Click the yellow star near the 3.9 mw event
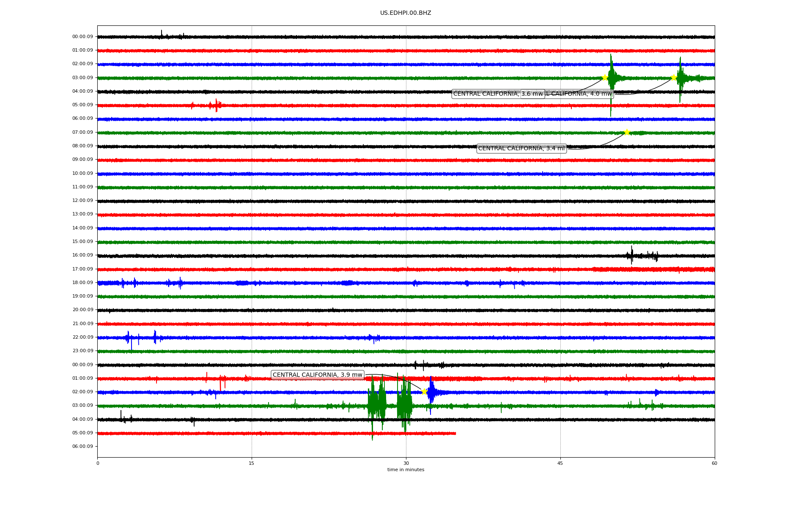This screenshot has width=812, height=508. pos(424,392)
